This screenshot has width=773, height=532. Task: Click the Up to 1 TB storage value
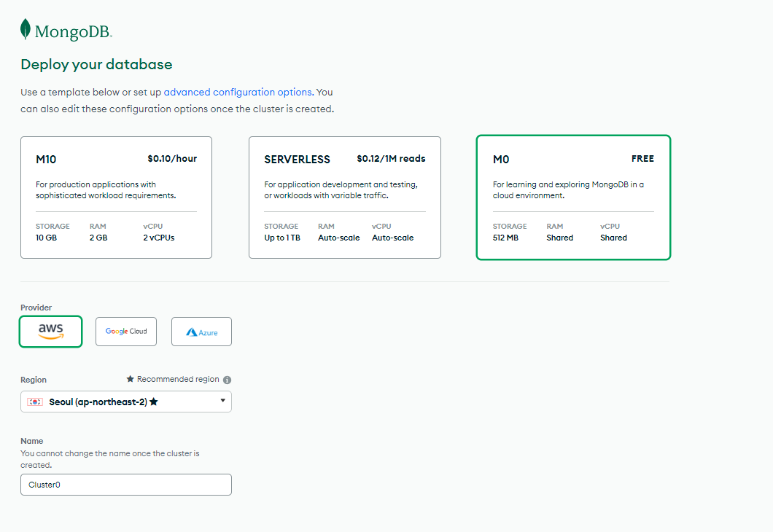tap(282, 238)
